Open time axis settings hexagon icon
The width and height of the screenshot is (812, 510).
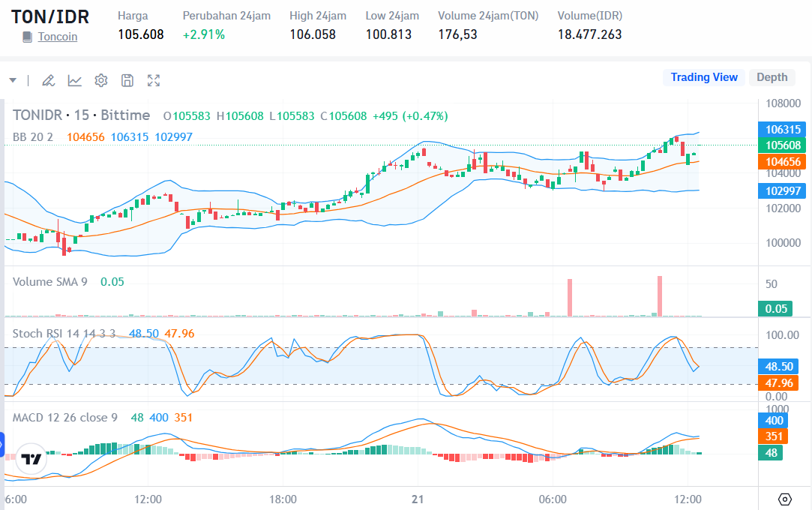click(785, 499)
